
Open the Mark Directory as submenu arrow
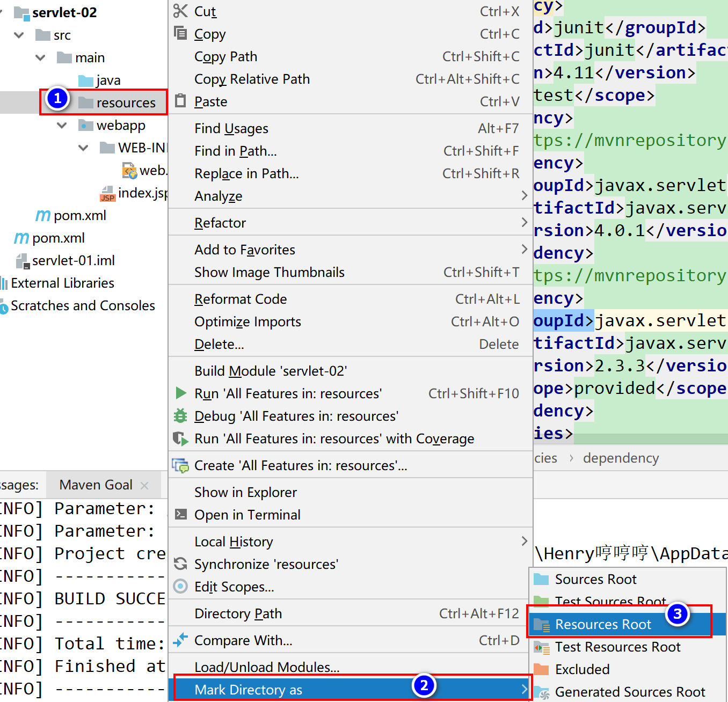coord(525,689)
